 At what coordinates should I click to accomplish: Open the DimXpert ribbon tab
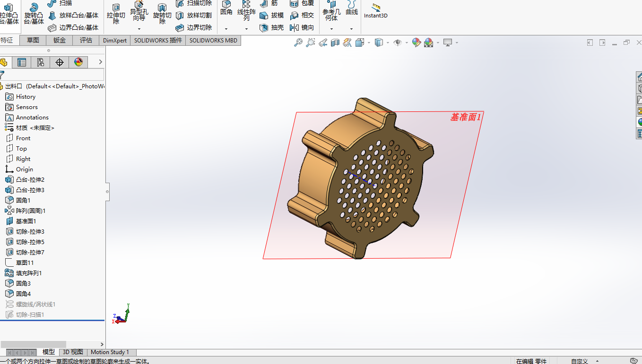coord(115,40)
